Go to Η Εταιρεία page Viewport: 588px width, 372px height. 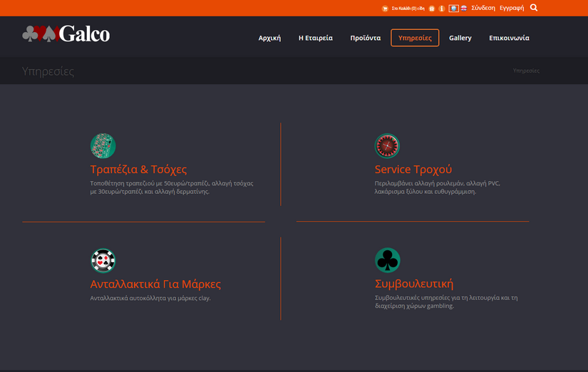coord(315,38)
